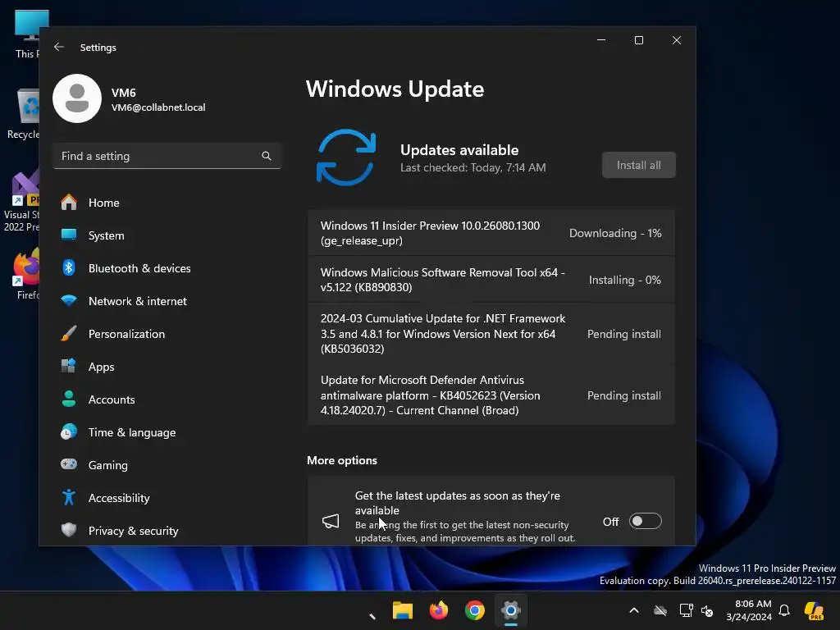Click the network status tray icon
The image size is (840, 630).
[x=686, y=610]
